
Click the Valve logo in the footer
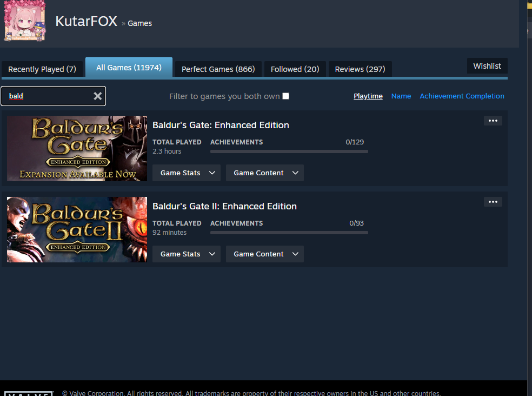(x=29, y=394)
